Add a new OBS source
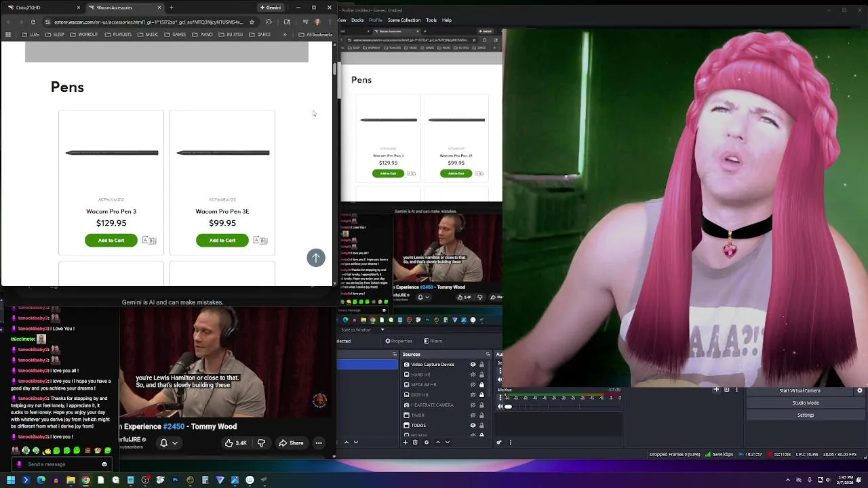This screenshot has width=868, height=488. pyautogui.click(x=406, y=443)
